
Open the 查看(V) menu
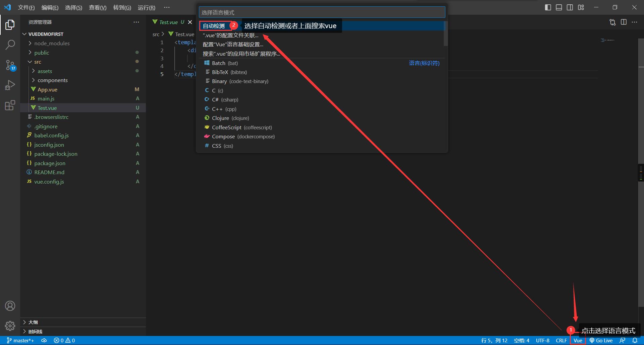pyautogui.click(x=98, y=7)
